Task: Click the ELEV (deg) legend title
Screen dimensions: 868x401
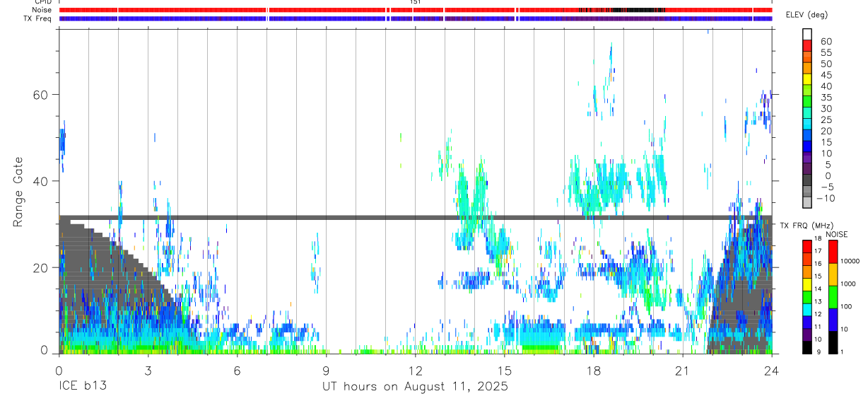Action: coord(807,16)
